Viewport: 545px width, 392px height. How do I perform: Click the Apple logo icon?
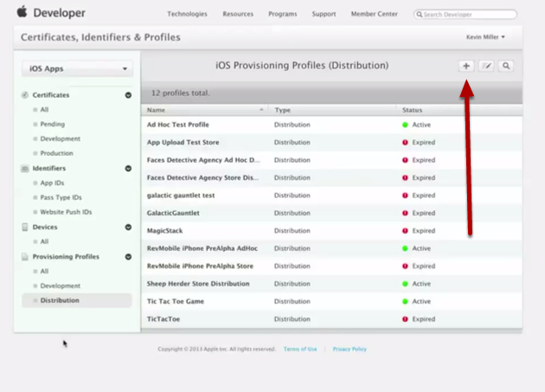[x=22, y=12]
